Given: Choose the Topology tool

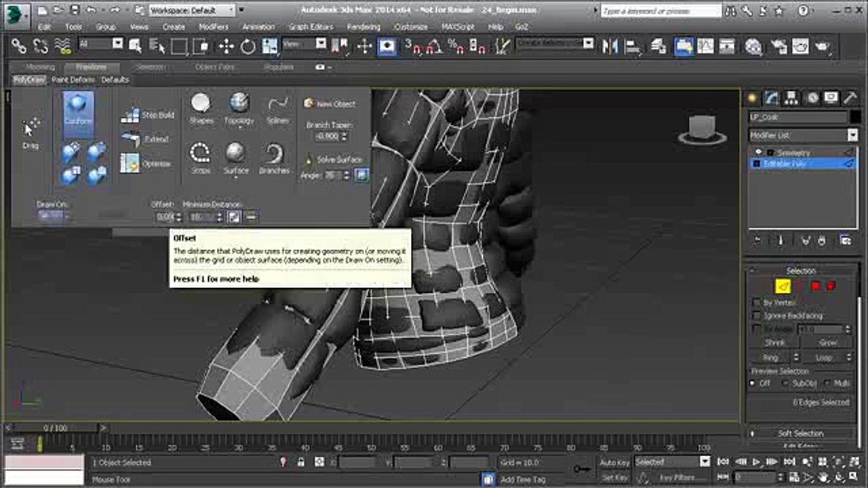Looking at the screenshot, I should [x=239, y=108].
